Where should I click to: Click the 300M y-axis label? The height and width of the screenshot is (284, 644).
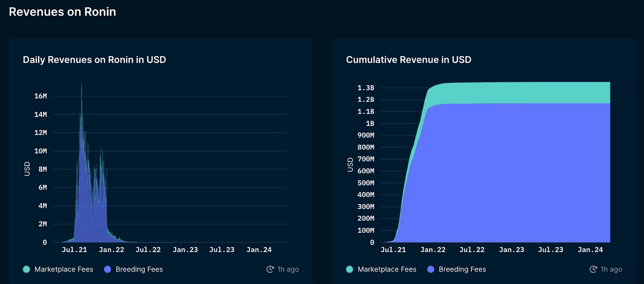tap(366, 207)
